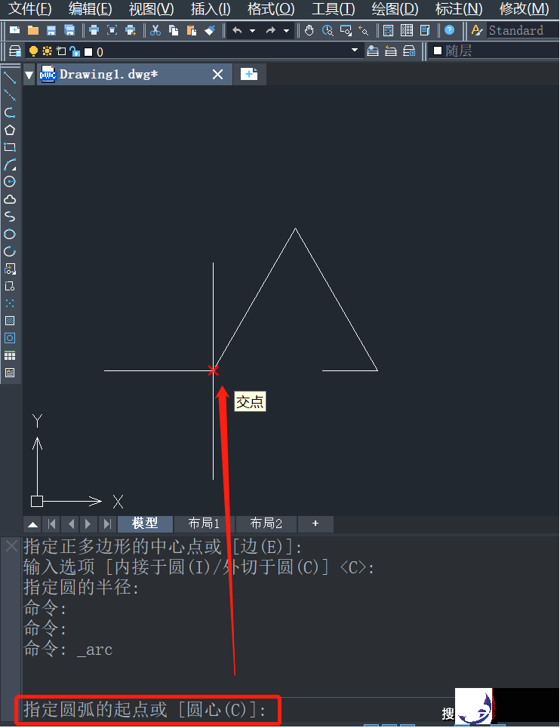The width and height of the screenshot is (560, 728).
Task: Open the Design Center grid icon
Action: click(407, 31)
